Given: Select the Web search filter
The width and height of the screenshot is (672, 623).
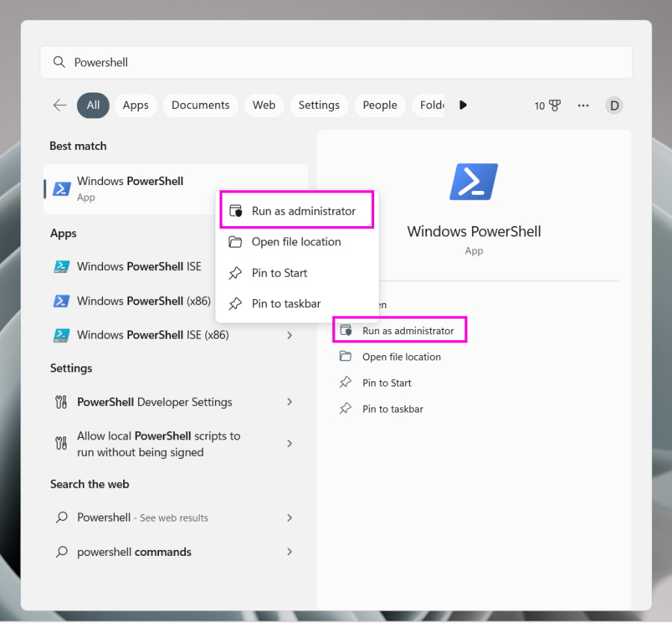Looking at the screenshot, I should tap(264, 105).
